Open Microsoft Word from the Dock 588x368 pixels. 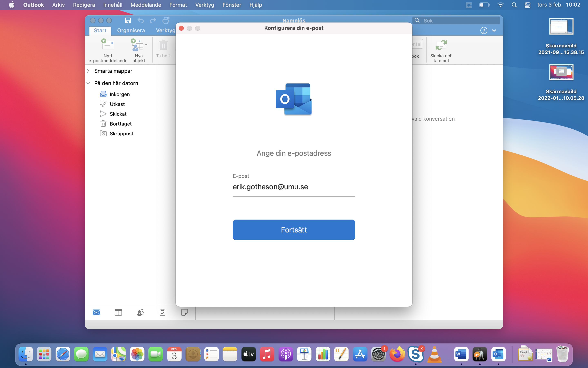click(461, 354)
